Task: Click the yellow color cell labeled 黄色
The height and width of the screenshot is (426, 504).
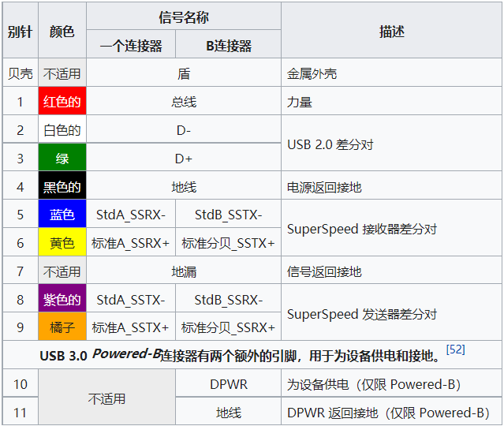Action: 62,243
